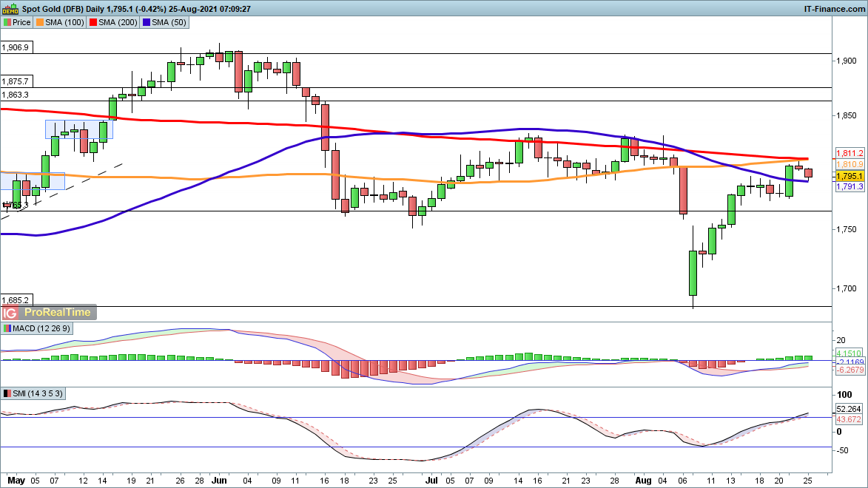The image size is (868, 488).
Task: Click the MACD indicator color icon
Action: click(x=7, y=328)
